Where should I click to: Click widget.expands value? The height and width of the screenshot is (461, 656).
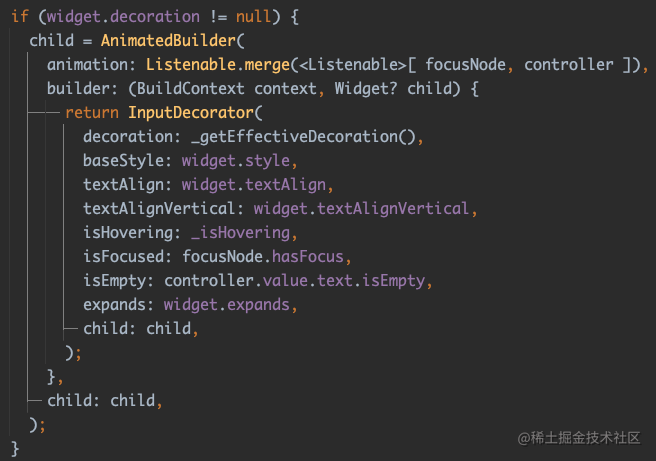226,305
